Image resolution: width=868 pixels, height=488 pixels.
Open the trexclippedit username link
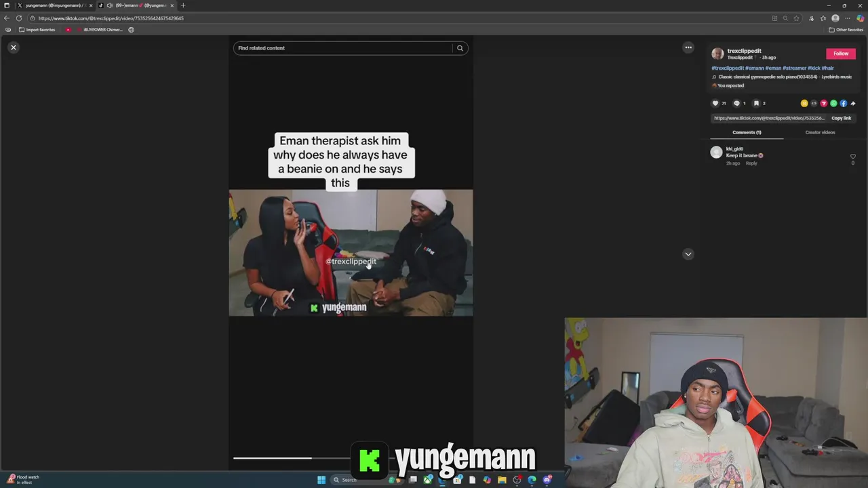[744, 51]
